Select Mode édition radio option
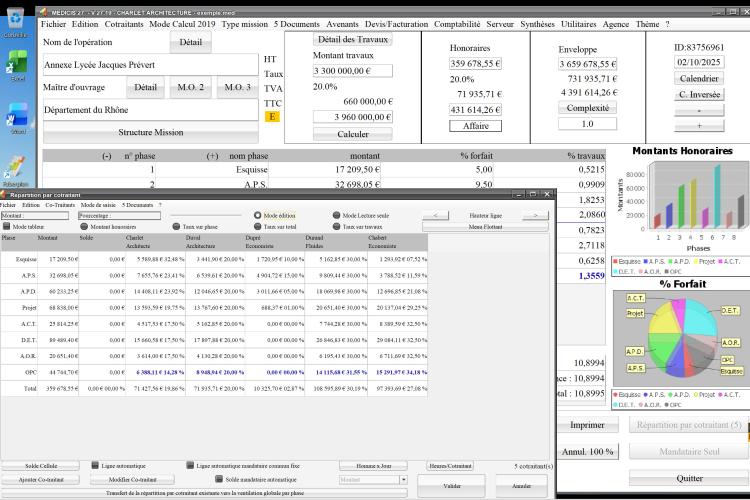This screenshot has height=500, width=750. click(x=257, y=215)
